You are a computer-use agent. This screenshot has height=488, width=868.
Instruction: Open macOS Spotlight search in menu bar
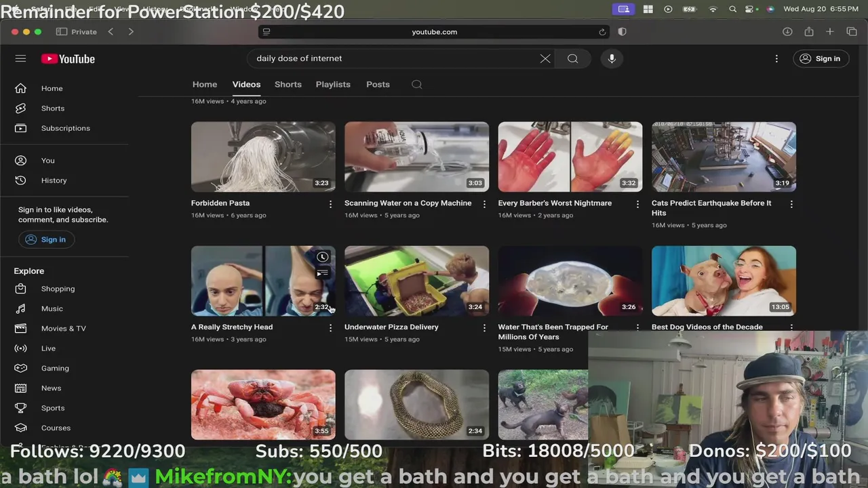733,9
